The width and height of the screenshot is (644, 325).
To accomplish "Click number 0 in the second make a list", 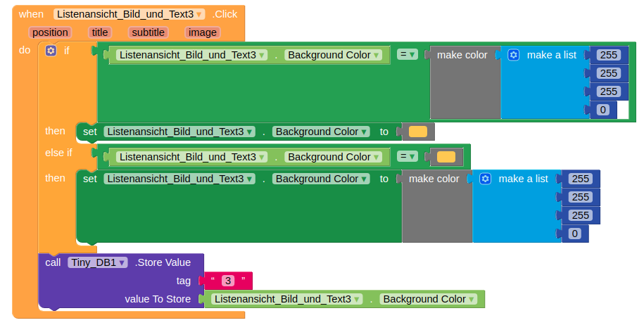I will coord(574,234).
